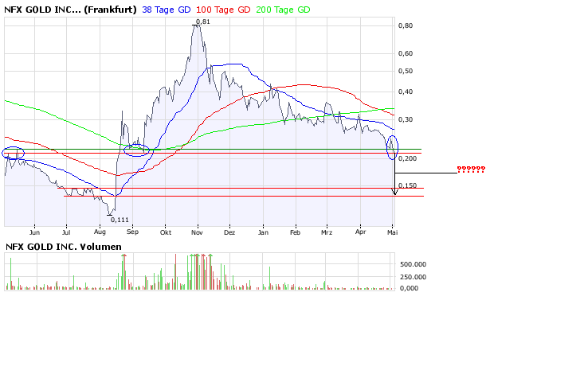Click the 0,200 price axis label

pos(409,158)
